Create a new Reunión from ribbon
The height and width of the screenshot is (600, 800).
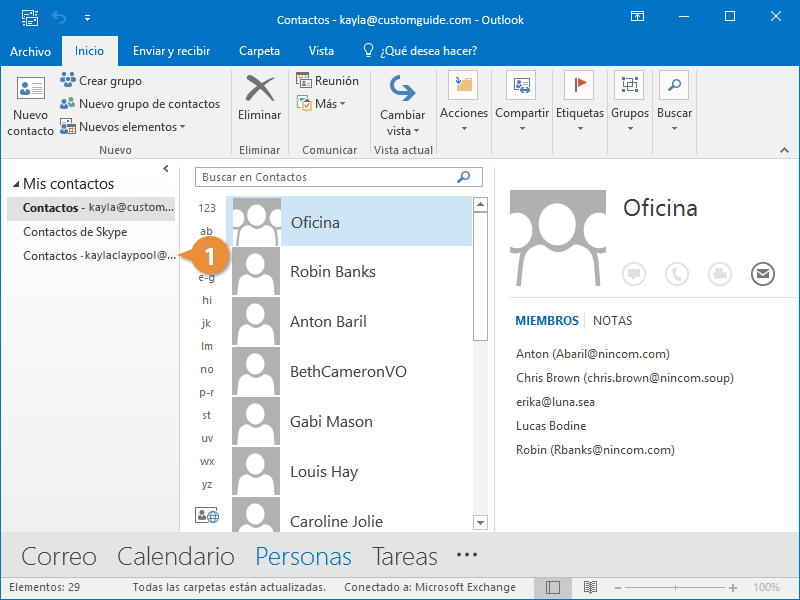[327, 81]
